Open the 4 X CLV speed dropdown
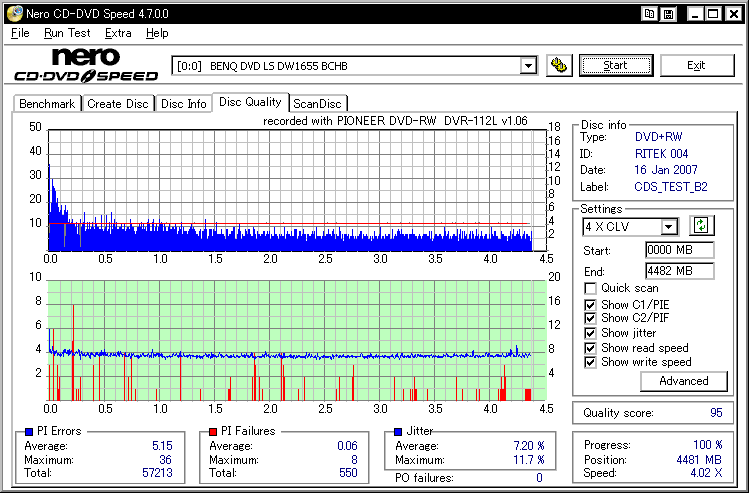749x493 pixels. tap(669, 226)
